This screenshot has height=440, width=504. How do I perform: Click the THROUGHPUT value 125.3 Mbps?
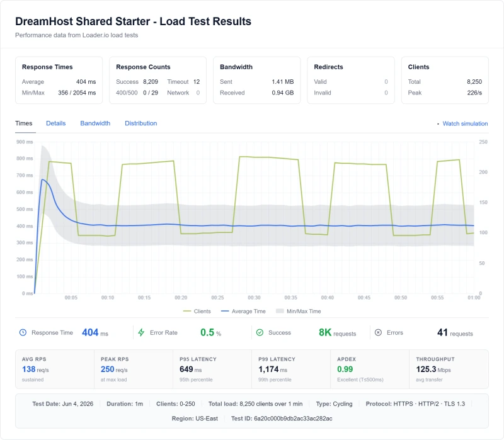tap(433, 369)
